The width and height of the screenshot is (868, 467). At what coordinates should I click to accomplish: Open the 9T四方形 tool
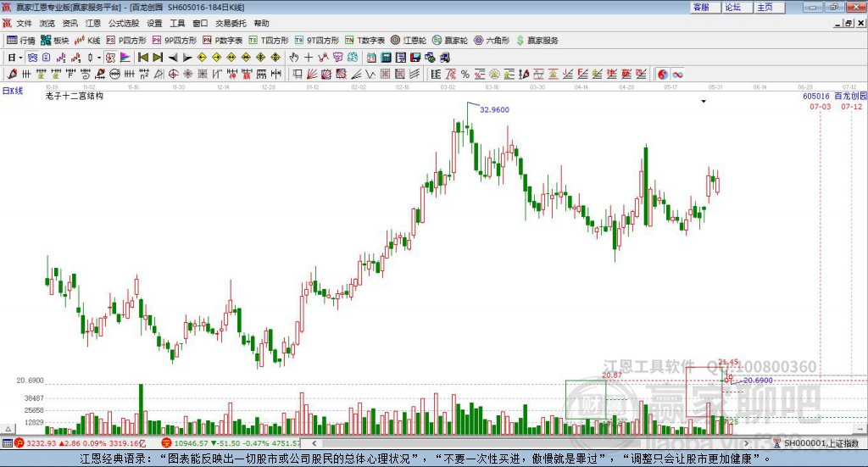tap(317, 41)
